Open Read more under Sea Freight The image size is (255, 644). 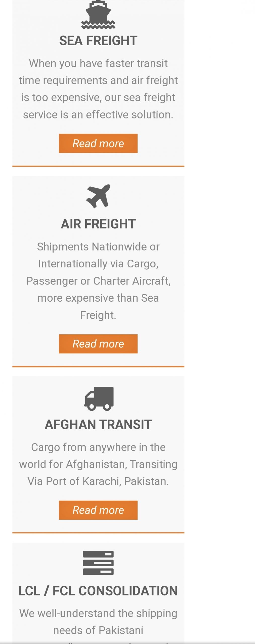(98, 143)
